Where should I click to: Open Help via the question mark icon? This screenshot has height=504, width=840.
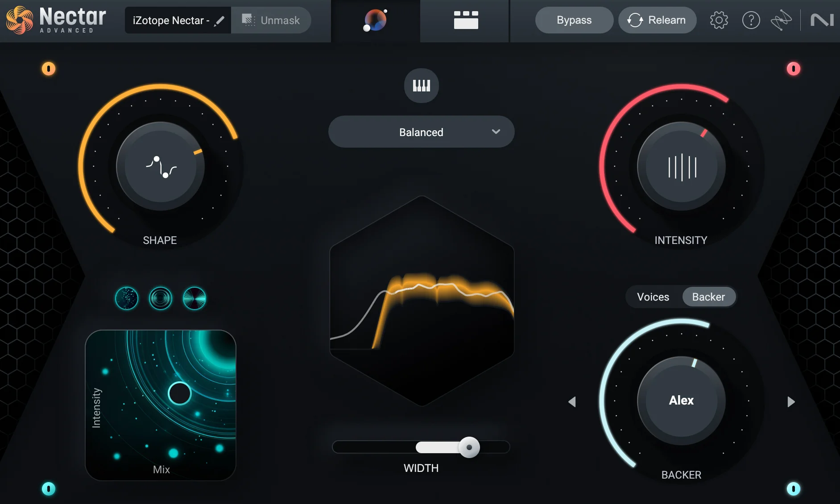pos(751,20)
